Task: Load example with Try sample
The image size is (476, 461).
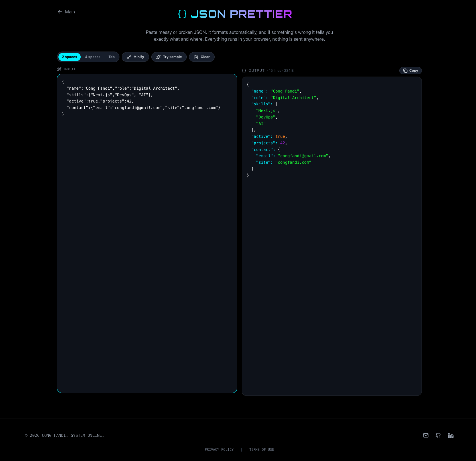Action: pyautogui.click(x=169, y=57)
